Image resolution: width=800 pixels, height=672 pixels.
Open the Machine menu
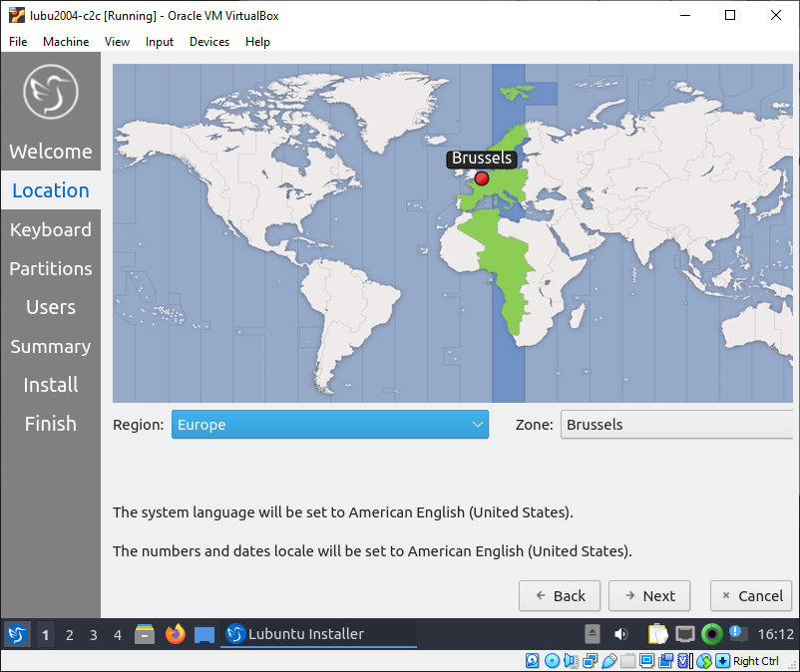coord(66,42)
